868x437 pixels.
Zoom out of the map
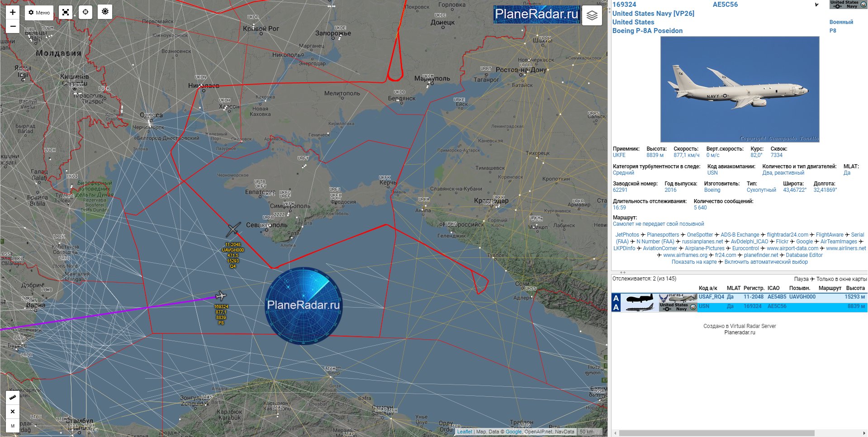13,26
